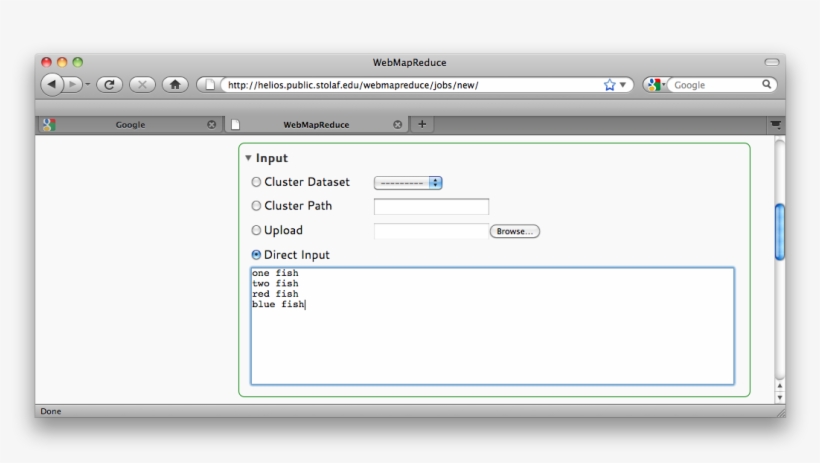820x463 pixels.
Task: Go to the Home page icon
Action: 175,85
